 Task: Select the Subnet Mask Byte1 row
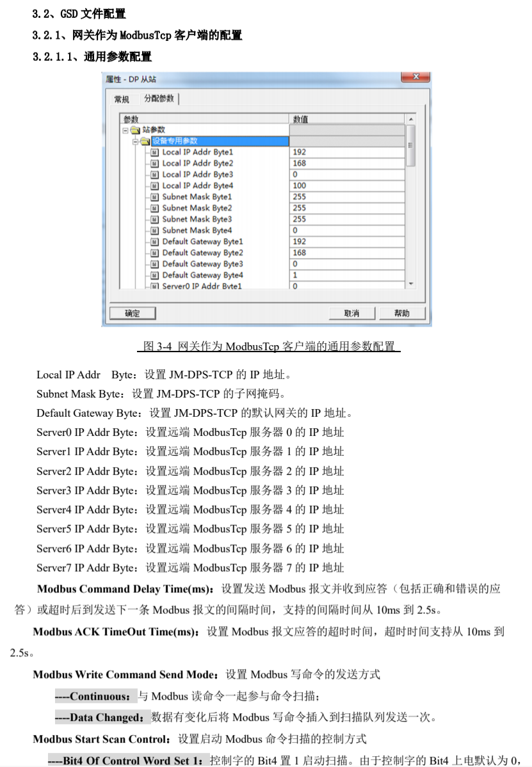tap(197, 197)
